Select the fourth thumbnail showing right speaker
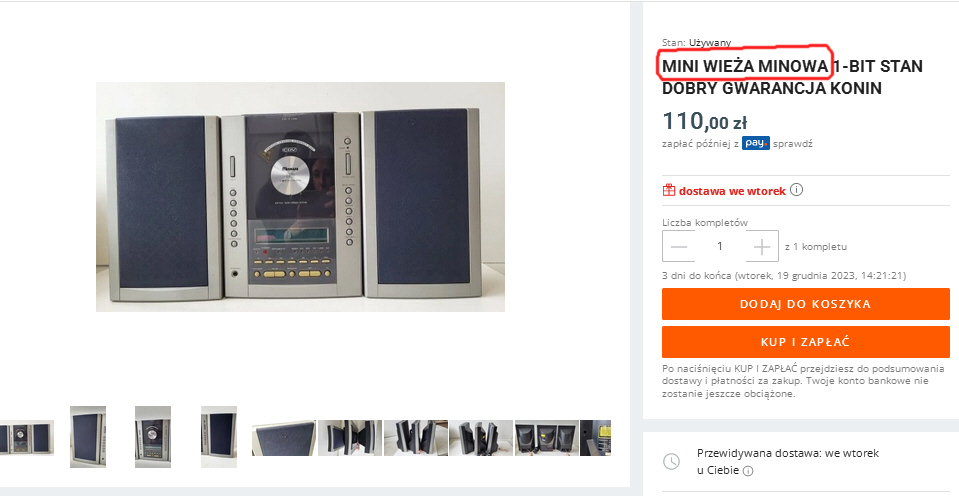 coord(218,437)
